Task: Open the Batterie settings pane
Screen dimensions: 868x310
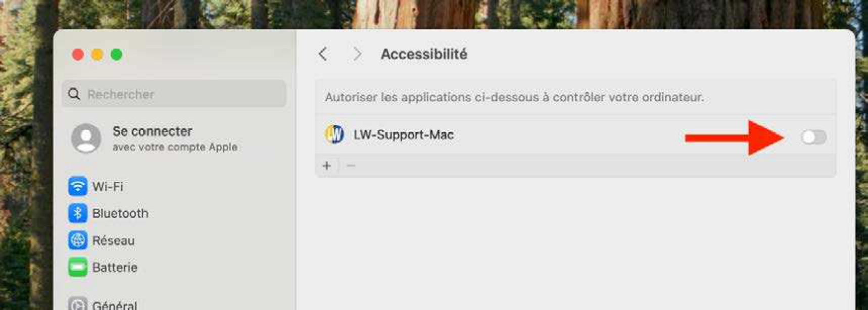Action: tap(115, 268)
